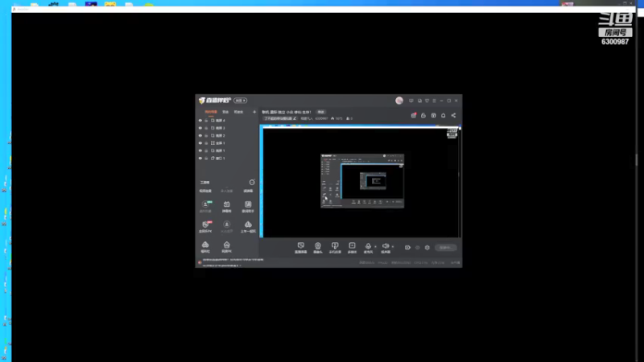
Task: Toggle the lock on the 截屏 4 layer
Action: tap(206, 121)
